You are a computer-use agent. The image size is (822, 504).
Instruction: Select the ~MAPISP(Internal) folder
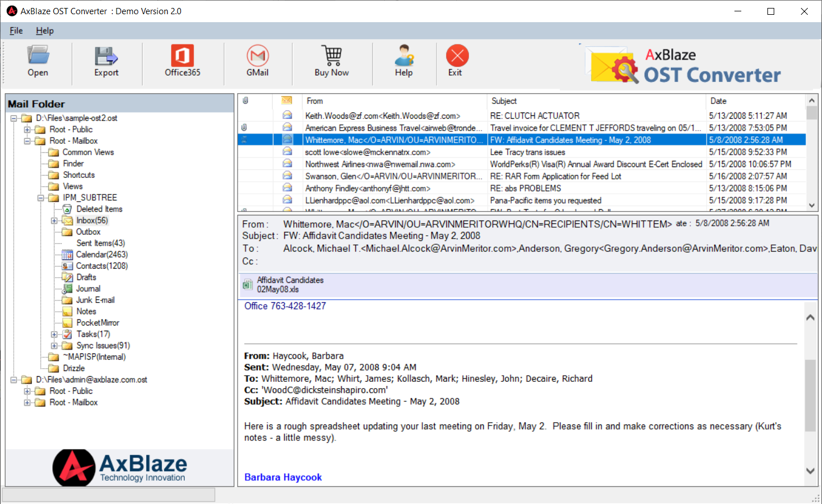click(x=94, y=357)
